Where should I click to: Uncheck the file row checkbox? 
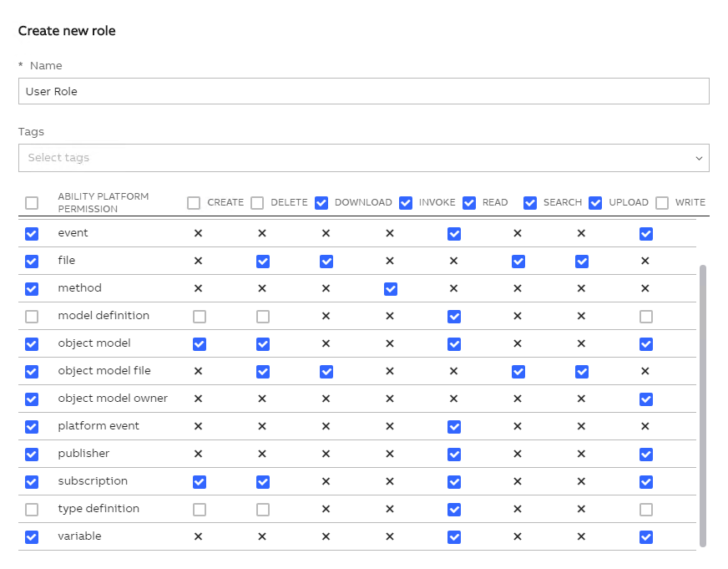point(32,262)
